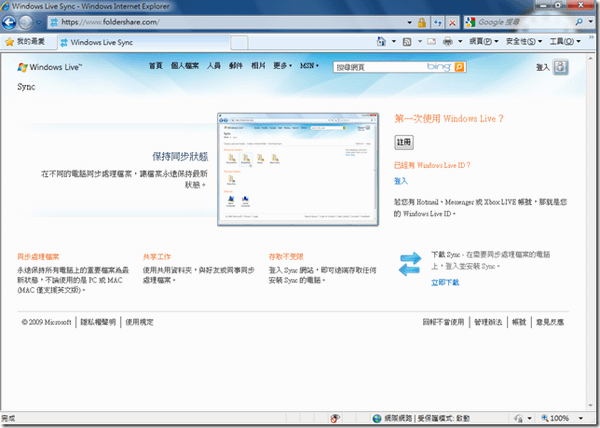Open the recent pages dropdown next to Forward

[x=38, y=23]
